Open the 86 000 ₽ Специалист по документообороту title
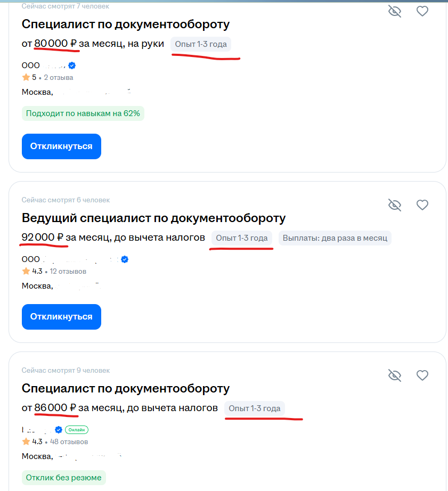 pyautogui.click(x=126, y=388)
